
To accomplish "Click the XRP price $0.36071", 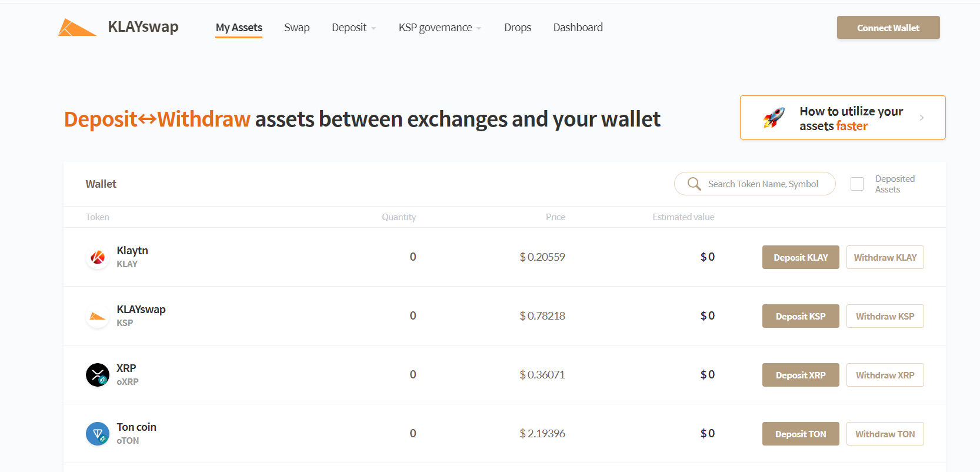I will pyautogui.click(x=542, y=375).
